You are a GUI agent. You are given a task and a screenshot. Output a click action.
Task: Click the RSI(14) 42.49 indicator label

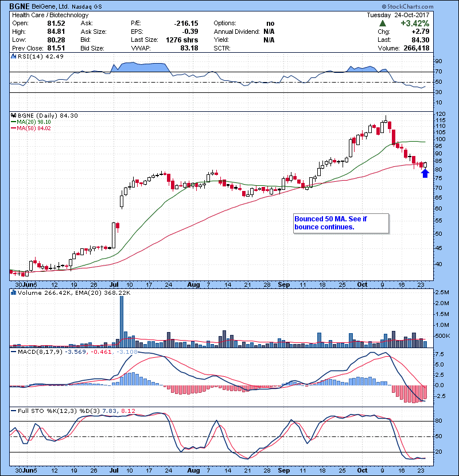pyautogui.click(x=41, y=56)
